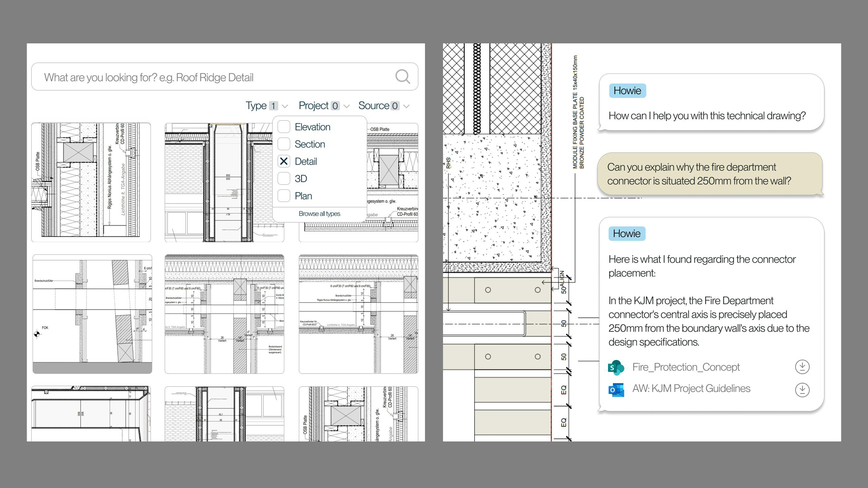
Task: Download the Fire_Protection_Concept file
Action: point(802,367)
